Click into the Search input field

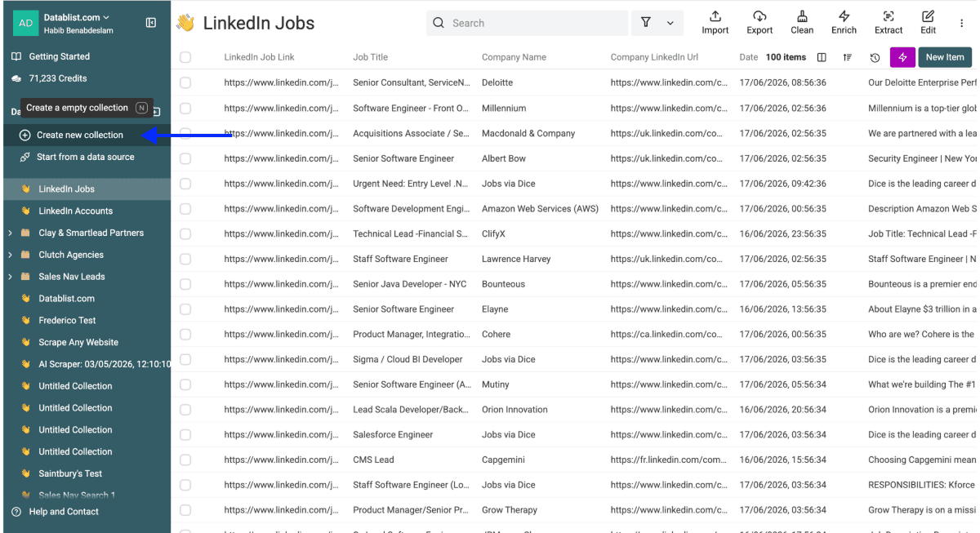coord(527,23)
